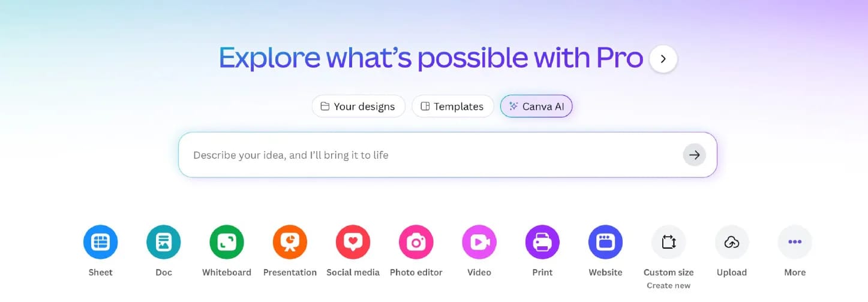The width and height of the screenshot is (868, 302).
Task: Click the Create new label under Custom size
Action: tap(668, 286)
